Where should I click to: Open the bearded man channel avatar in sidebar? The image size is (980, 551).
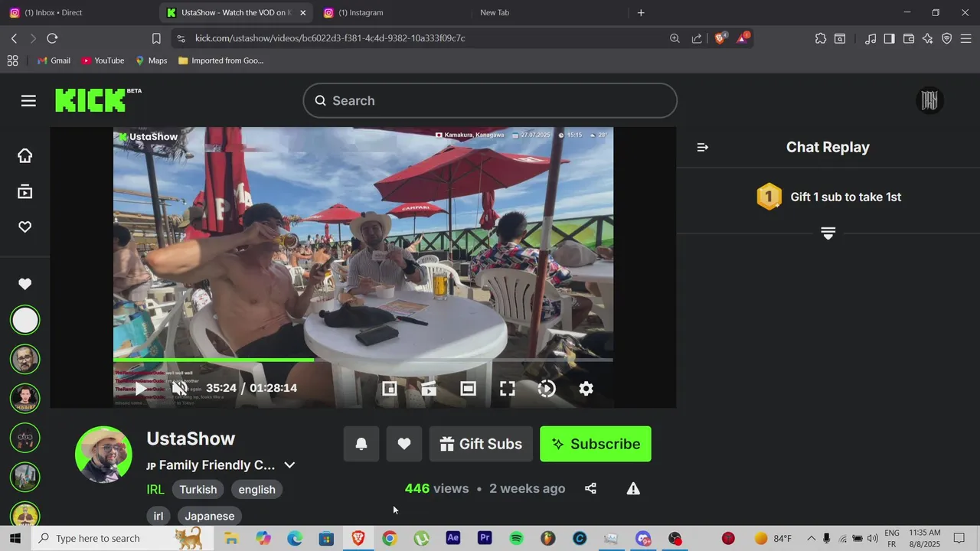pos(25,359)
